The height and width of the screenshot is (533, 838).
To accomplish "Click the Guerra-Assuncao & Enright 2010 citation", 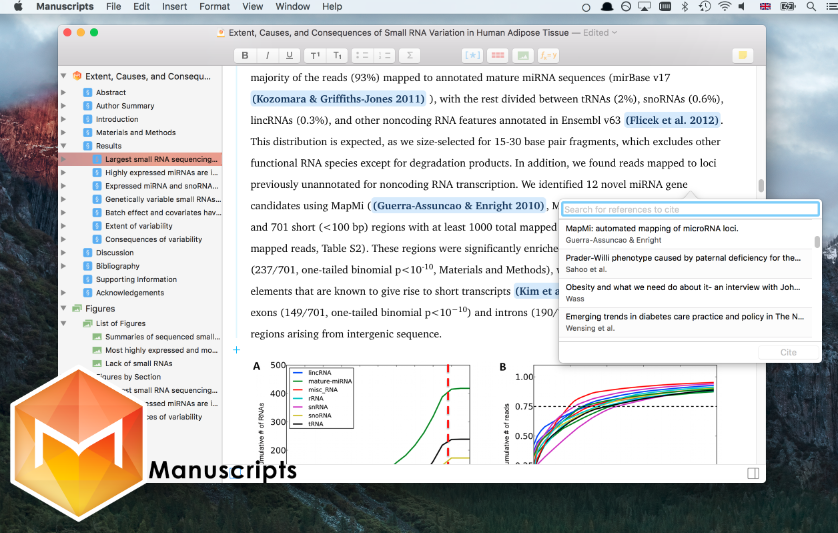I will [x=459, y=206].
